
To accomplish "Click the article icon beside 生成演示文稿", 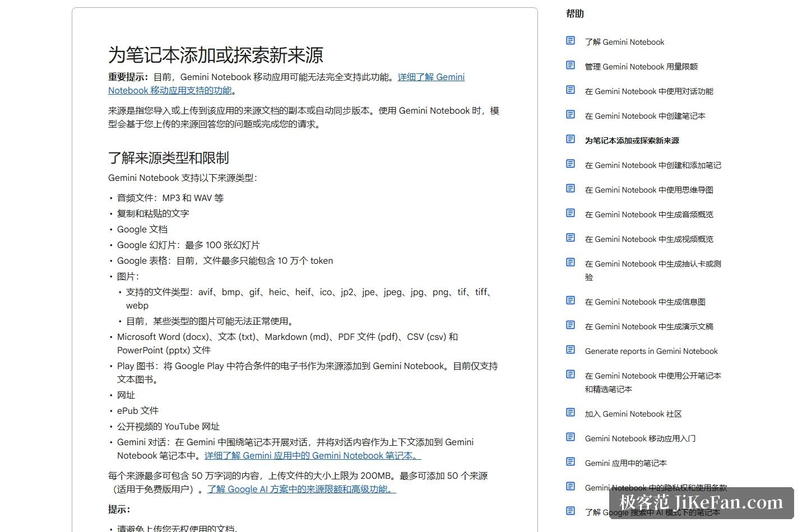I will pyautogui.click(x=571, y=325).
